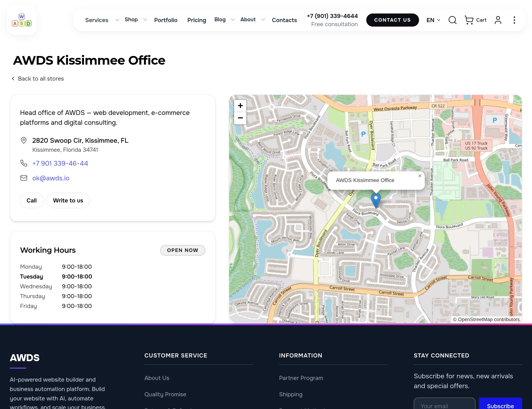Image resolution: width=532 pixels, height=409 pixels.
Task: Expand the Services dropdown chevron
Action: point(117,20)
